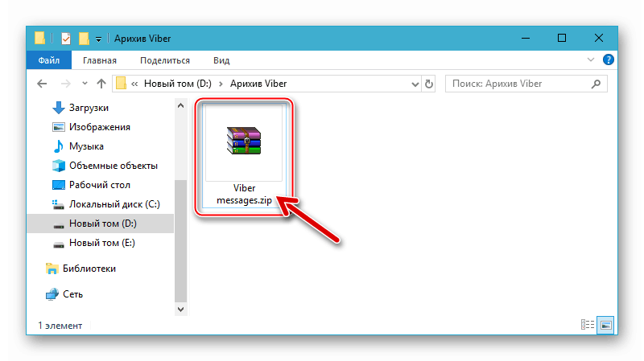This screenshot has width=644, height=361.
Task: Select Загрузки in navigation pane
Action: pos(89,108)
